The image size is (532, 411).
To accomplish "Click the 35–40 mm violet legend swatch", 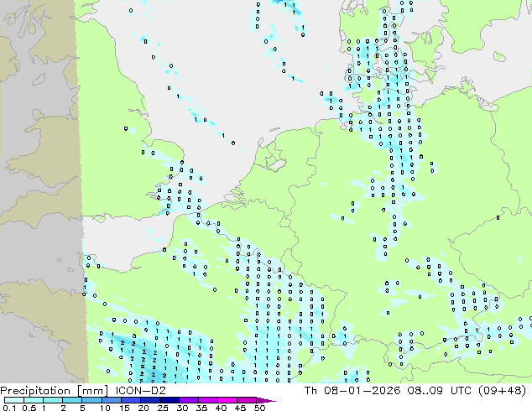I will pos(208,400).
